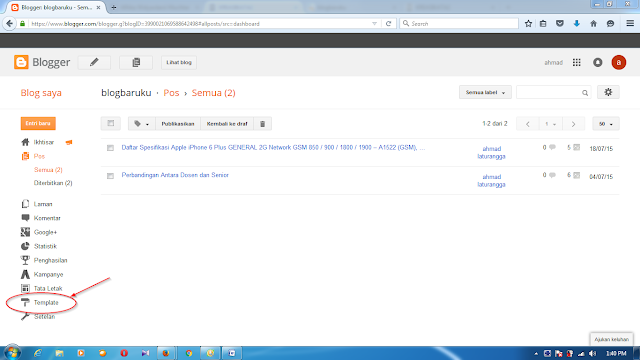
Task: Click the Blog saya link
Action: click(41, 93)
